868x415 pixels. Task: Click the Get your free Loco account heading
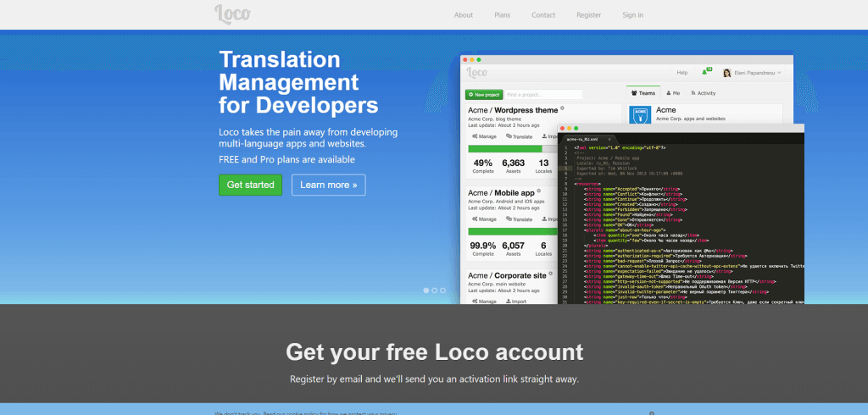[x=435, y=352]
